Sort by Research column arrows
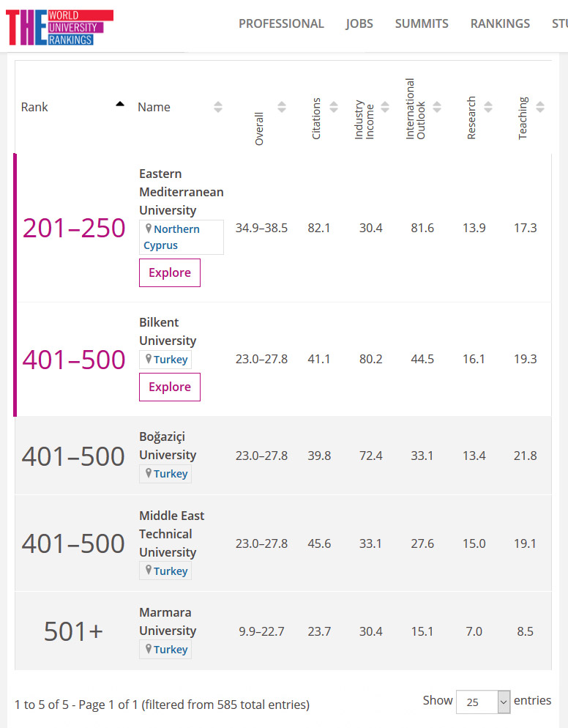The image size is (568, 728). (x=488, y=107)
